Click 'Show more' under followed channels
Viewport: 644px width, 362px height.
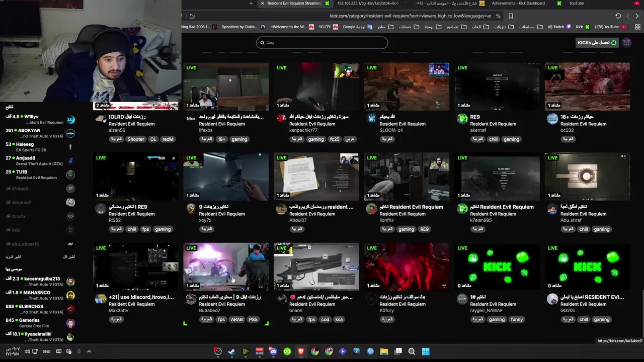coord(13,256)
